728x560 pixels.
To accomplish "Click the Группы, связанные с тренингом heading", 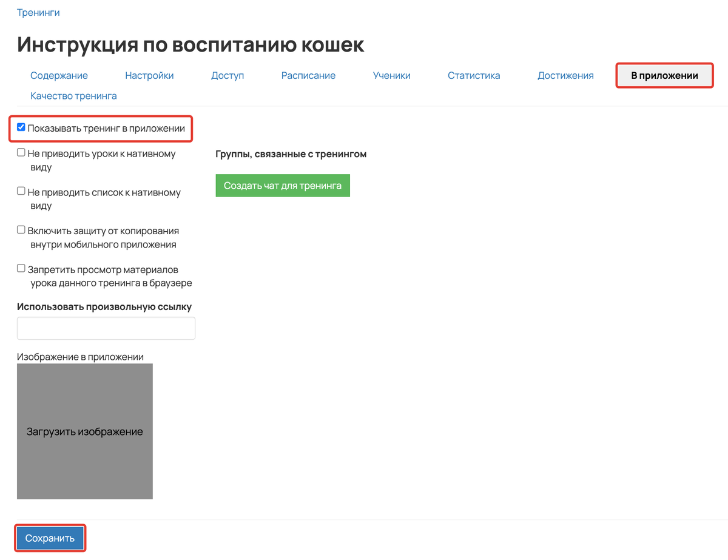I will click(x=291, y=154).
